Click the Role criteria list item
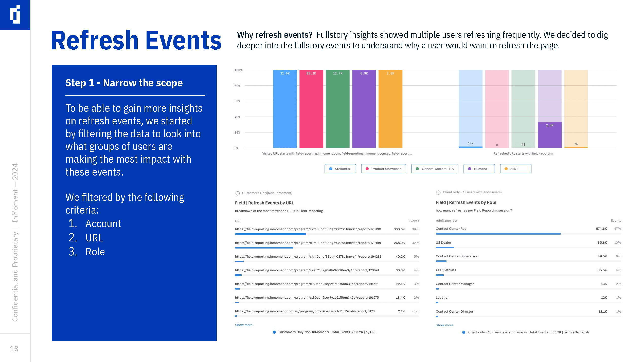 [x=95, y=252]
